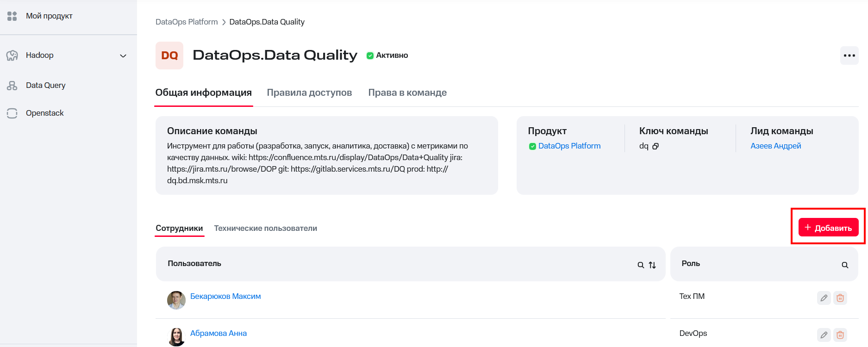Viewport: 868px width, 347px height.
Task: Expand the Hadoop sidebar section
Action: [x=123, y=56]
